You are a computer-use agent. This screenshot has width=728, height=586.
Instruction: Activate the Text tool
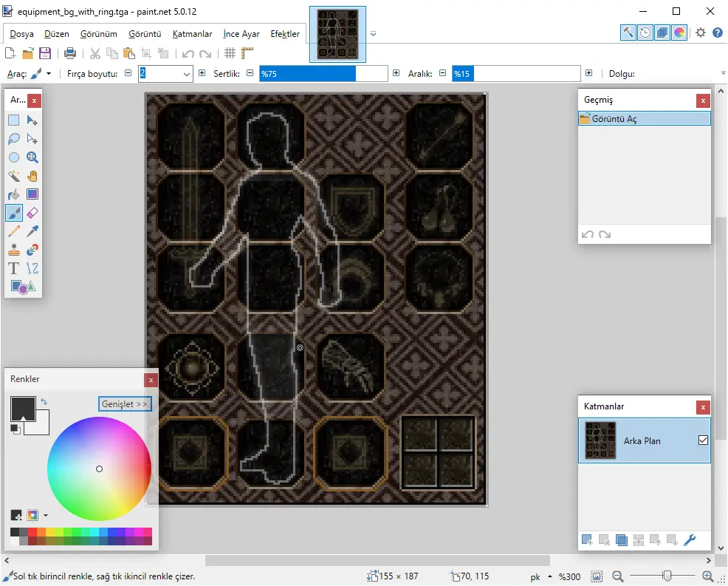coord(14,268)
